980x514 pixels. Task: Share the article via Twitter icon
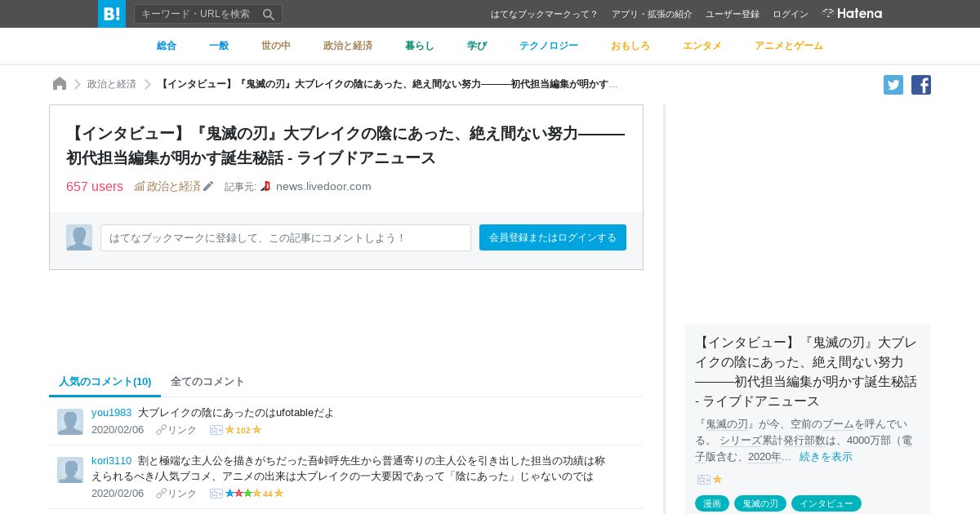[x=893, y=85]
